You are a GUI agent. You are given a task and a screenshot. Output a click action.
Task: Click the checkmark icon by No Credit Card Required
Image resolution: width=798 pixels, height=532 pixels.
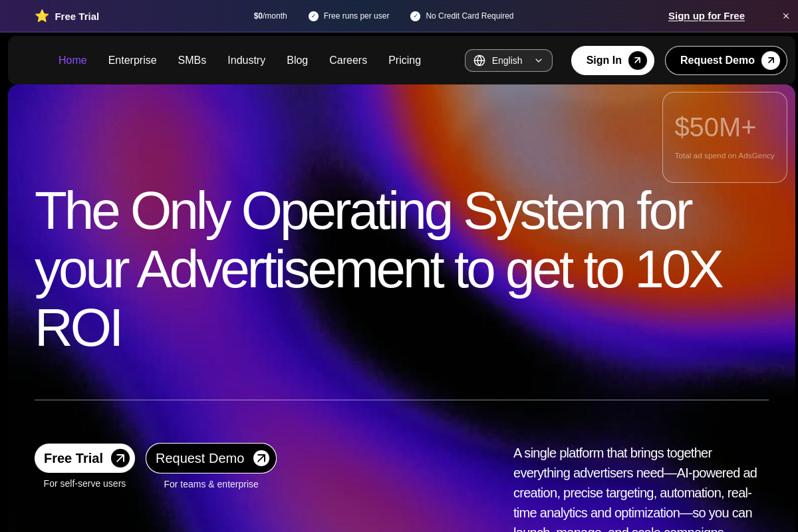tap(415, 16)
